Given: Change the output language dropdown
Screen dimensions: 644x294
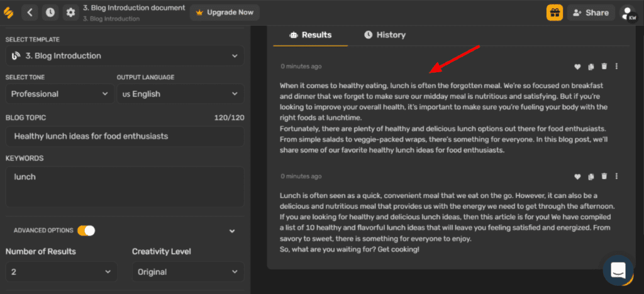Looking at the screenshot, I should pyautogui.click(x=180, y=94).
